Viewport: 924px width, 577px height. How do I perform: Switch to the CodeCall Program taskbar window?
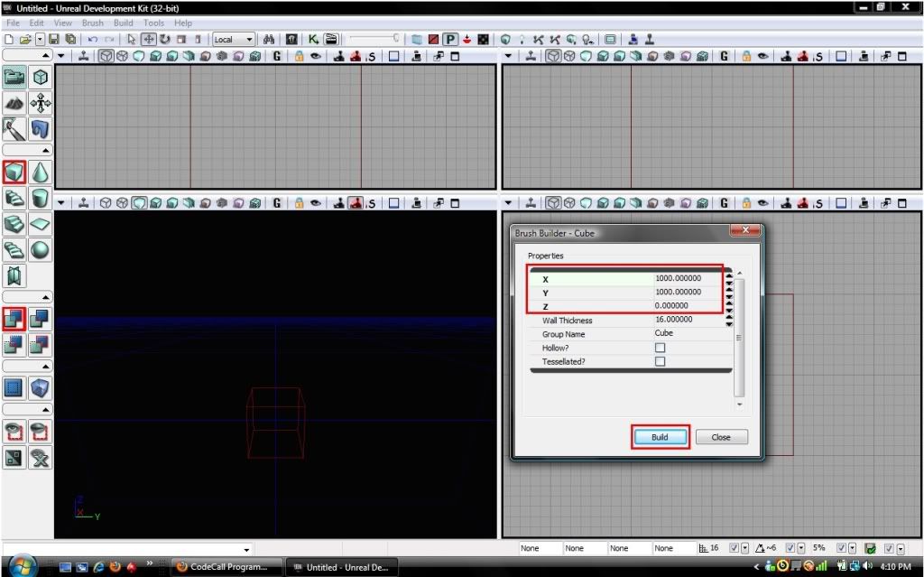pyautogui.click(x=226, y=567)
